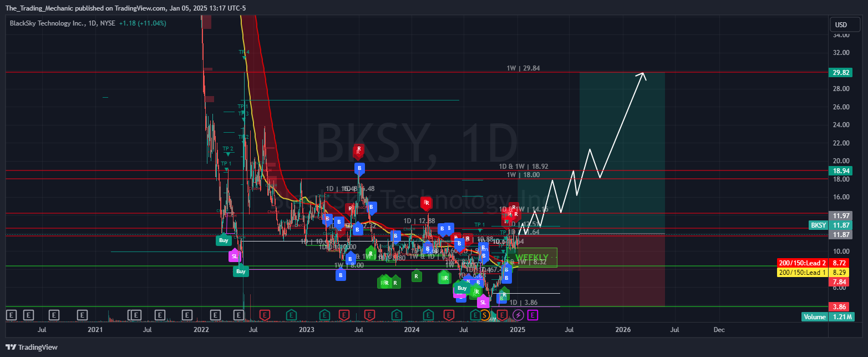
Task: Click the green E earnings marker just before 2024
Action: click(397, 315)
